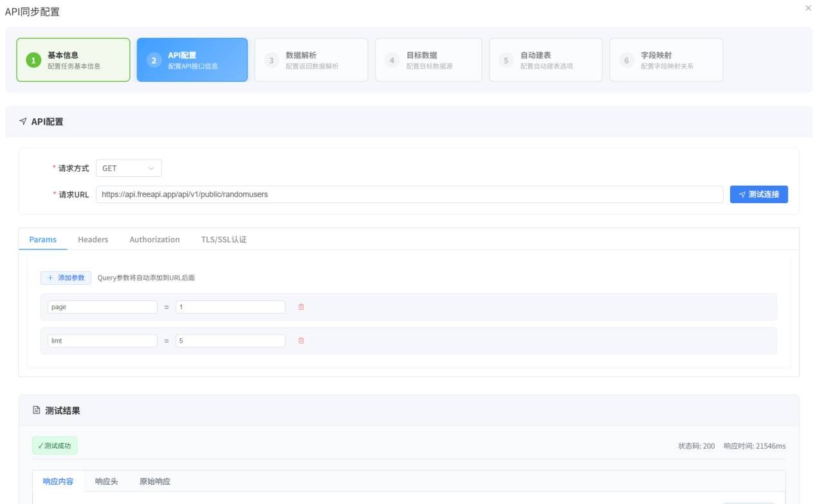This screenshot has width=815, height=504.
Task: Go to the 数据解析 step
Action: tap(311, 60)
